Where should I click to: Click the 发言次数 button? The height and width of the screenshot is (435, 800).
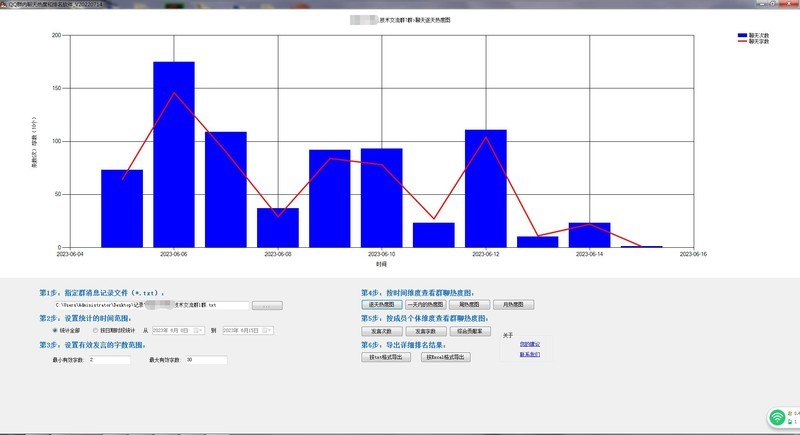tap(379, 330)
